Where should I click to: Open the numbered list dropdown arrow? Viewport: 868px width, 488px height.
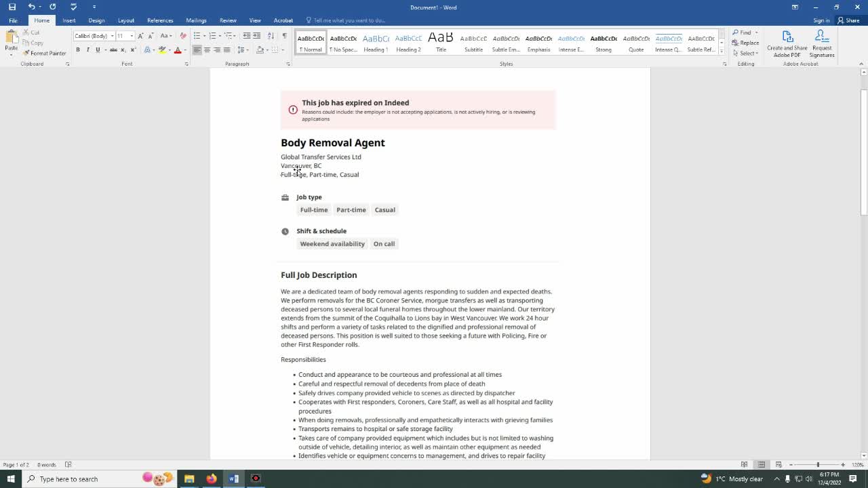coord(220,36)
